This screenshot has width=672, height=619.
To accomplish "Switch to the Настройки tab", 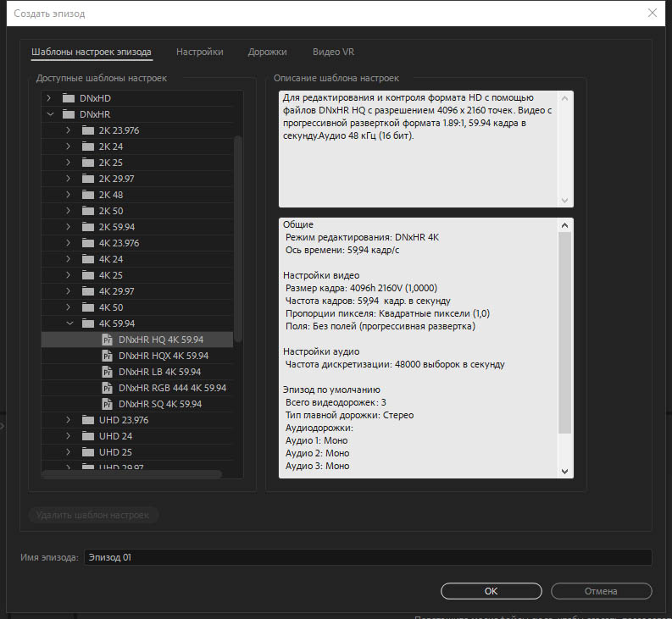I will (200, 52).
